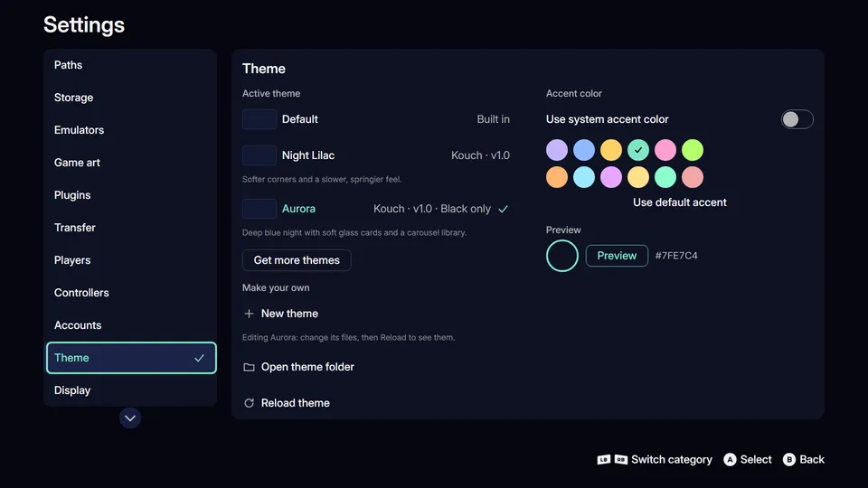Click the circular reload icon
This screenshot has height=488, width=868.
(250, 403)
